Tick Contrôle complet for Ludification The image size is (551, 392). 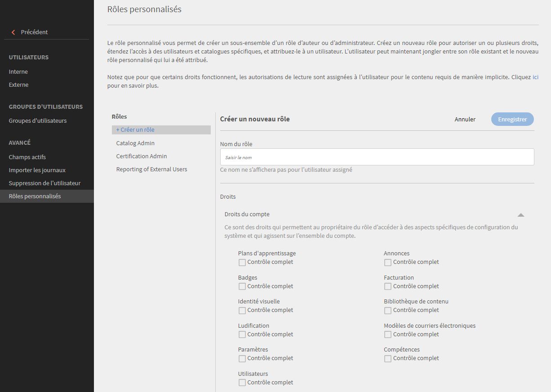coord(242,334)
